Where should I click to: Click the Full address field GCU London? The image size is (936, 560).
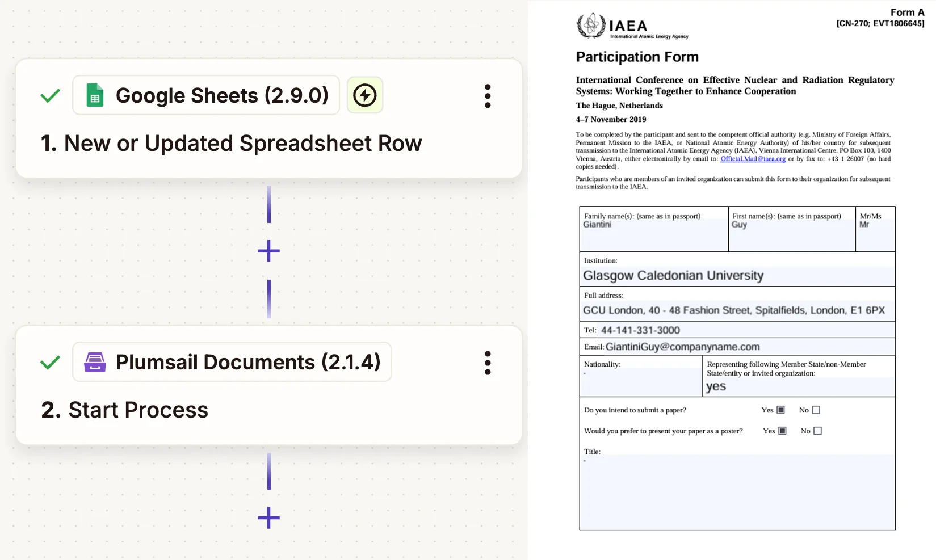coord(737,310)
